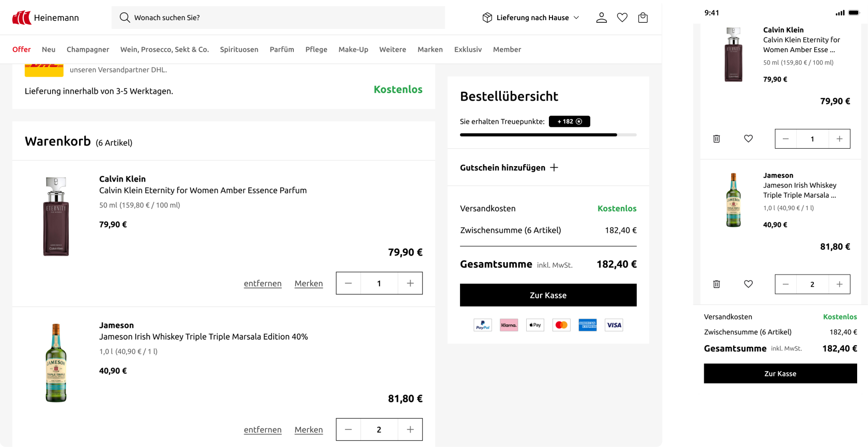This screenshot has height=447, width=868.
Task: Click Zur Kasse in mobile view
Action: (x=780, y=374)
